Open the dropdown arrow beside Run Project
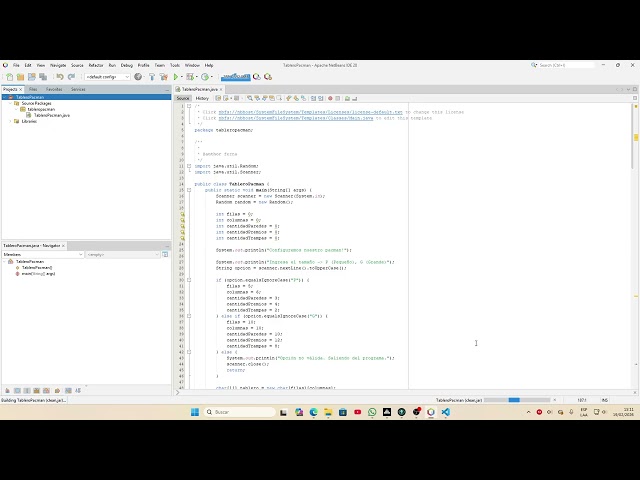The width and height of the screenshot is (640, 480). pos(182,77)
